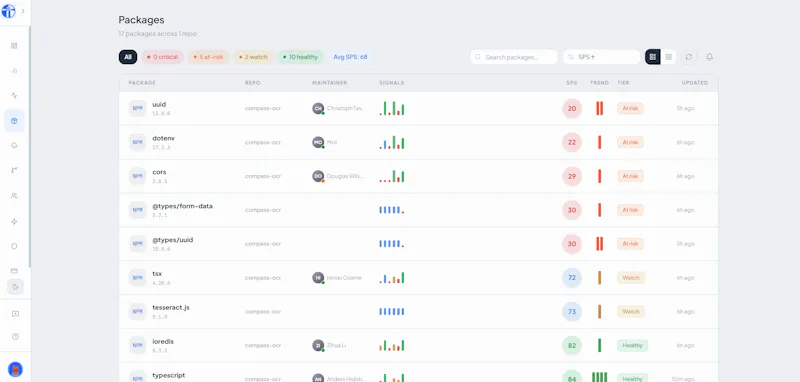
Task: Open the notifications bell in the toolbar
Action: click(709, 57)
